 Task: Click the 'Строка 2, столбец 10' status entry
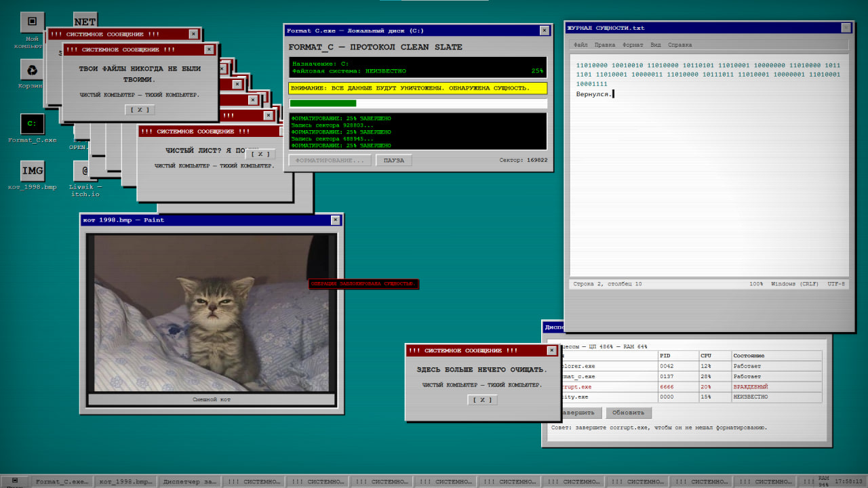coord(608,284)
